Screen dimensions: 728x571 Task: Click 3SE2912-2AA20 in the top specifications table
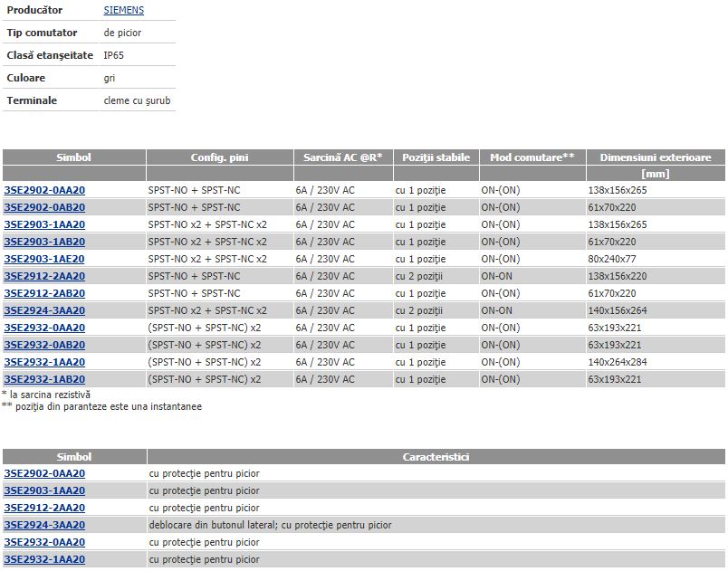(x=44, y=276)
